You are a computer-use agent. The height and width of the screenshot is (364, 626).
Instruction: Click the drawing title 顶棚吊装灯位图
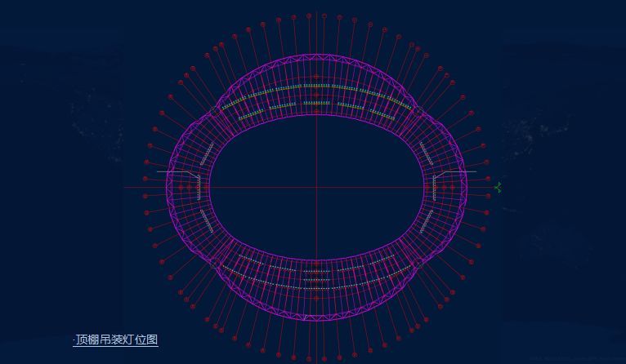pos(116,340)
